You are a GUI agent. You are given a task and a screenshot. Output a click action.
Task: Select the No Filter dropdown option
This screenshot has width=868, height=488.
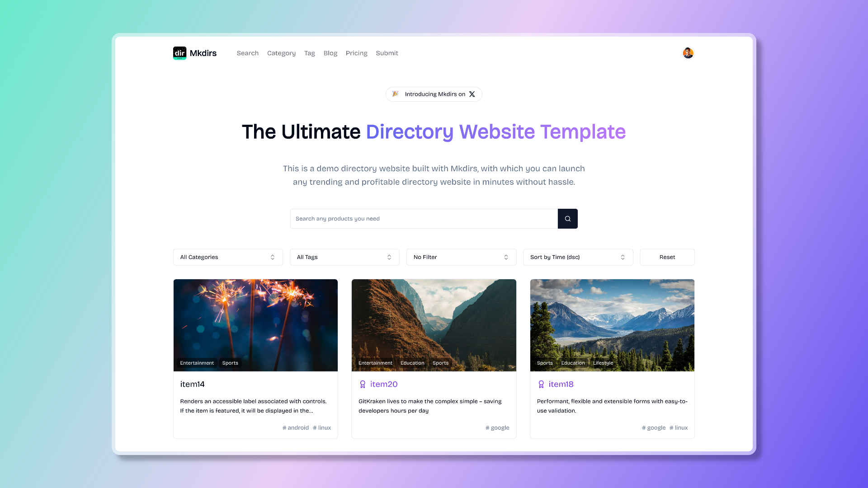(461, 257)
